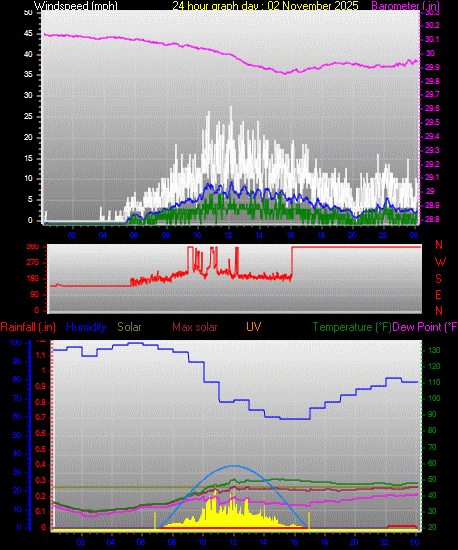Click the '12' hour label under the windspeed graph
The width and height of the screenshot is (458, 550).
tap(228, 235)
